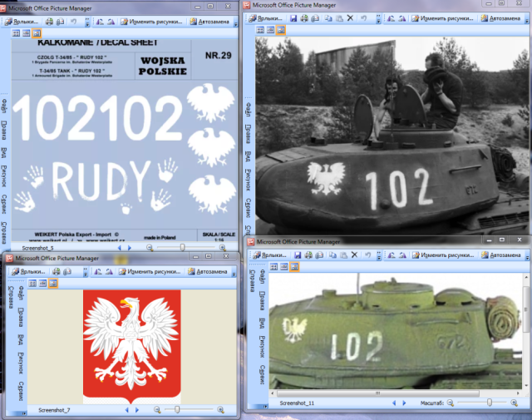
Task: Open toolbar options after undo in Screenshot_11 window
Action: click(x=379, y=255)
